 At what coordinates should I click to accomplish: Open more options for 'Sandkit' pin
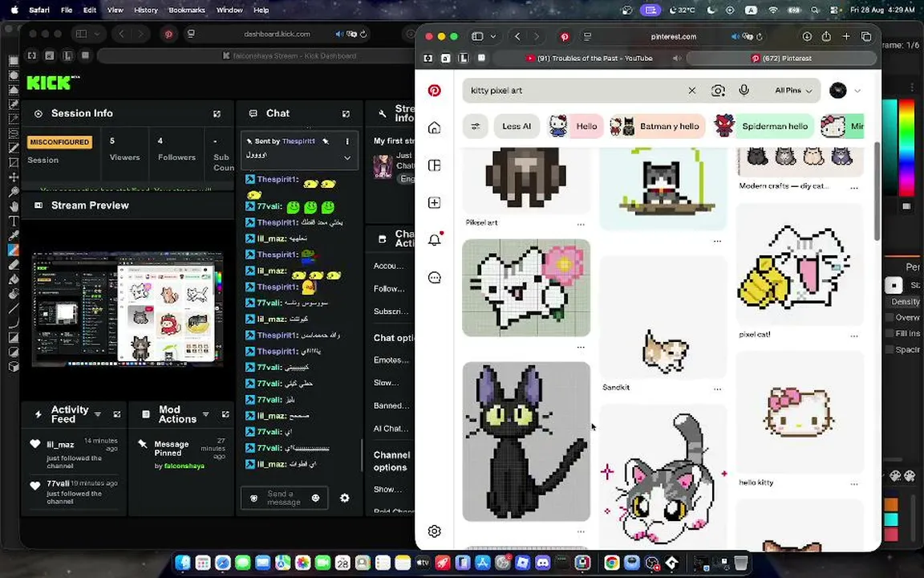tap(717, 389)
